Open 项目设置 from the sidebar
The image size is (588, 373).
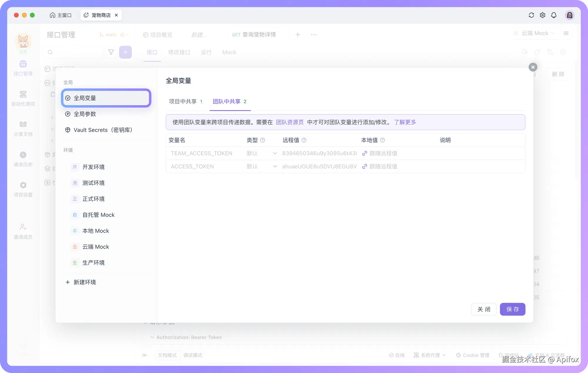click(x=23, y=190)
